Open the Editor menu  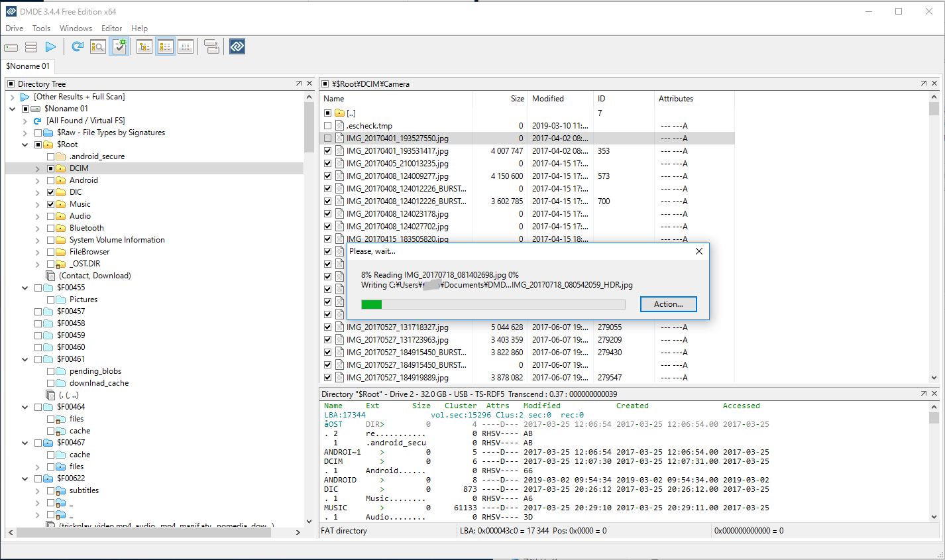(111, 28)
